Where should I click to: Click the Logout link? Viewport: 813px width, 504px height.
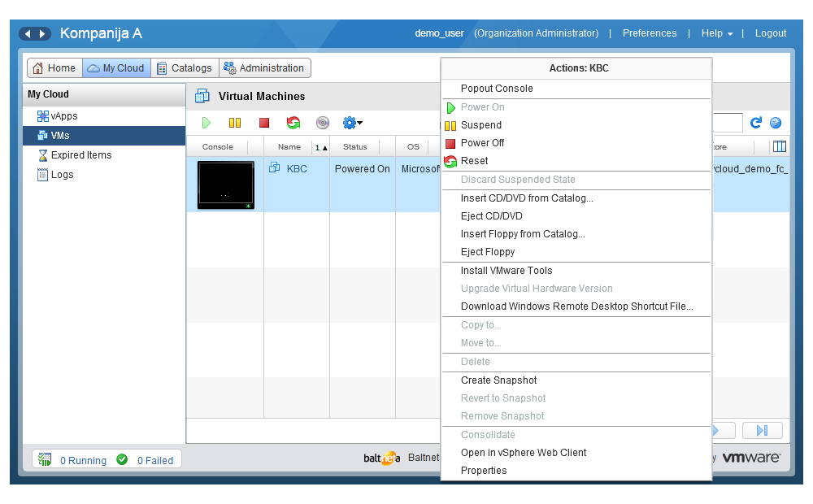770,33
